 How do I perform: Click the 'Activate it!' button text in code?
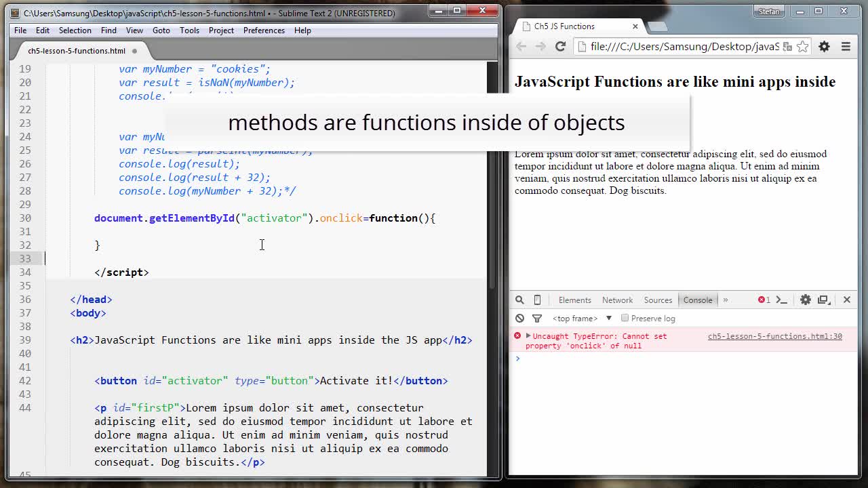click(356, 380)
